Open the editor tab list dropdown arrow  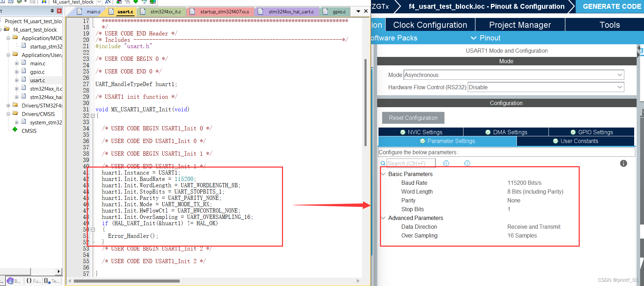coord(358,12)
